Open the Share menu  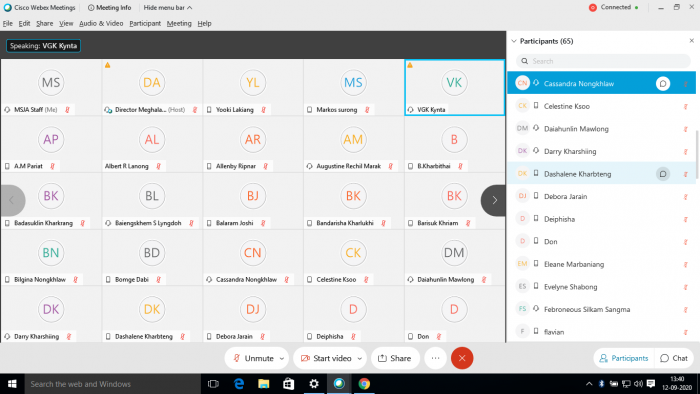(x=44, y=23)
